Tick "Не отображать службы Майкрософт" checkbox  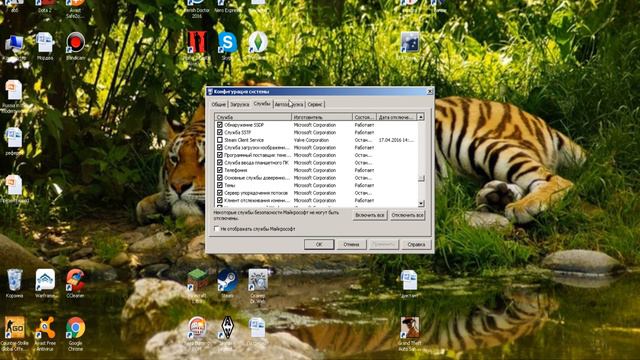click(217, 229)
